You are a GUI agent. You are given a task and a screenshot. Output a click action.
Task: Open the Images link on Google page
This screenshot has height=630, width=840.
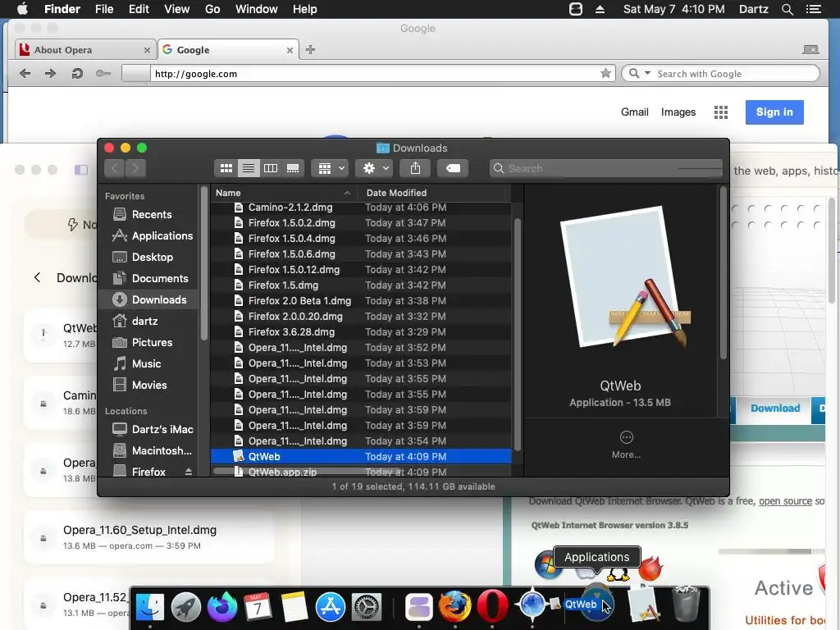coord(678,112)
